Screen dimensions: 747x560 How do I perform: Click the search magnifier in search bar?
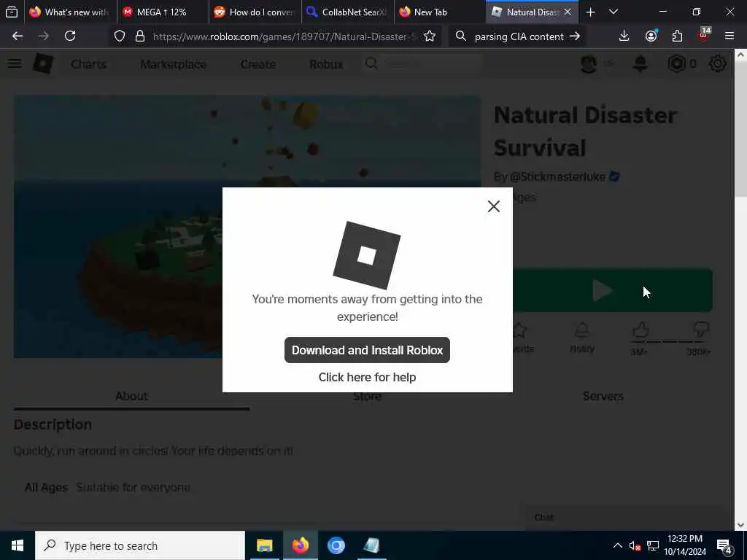[461, 36]
